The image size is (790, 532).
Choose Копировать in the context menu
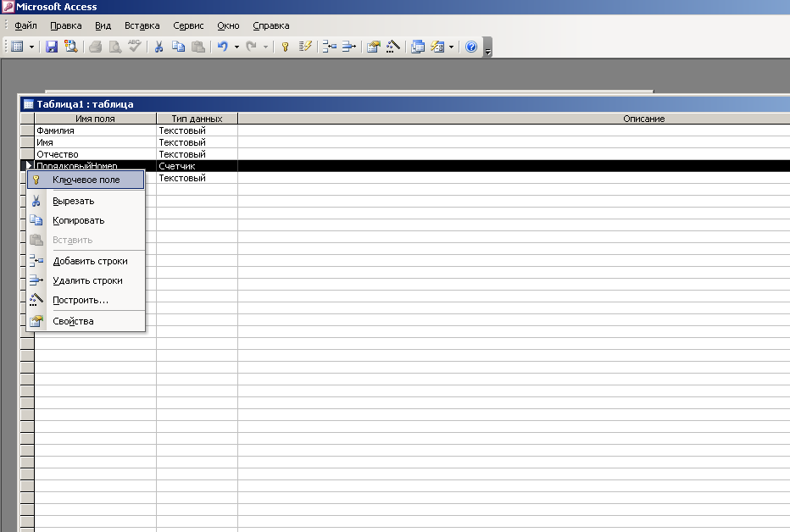[86, 220]
